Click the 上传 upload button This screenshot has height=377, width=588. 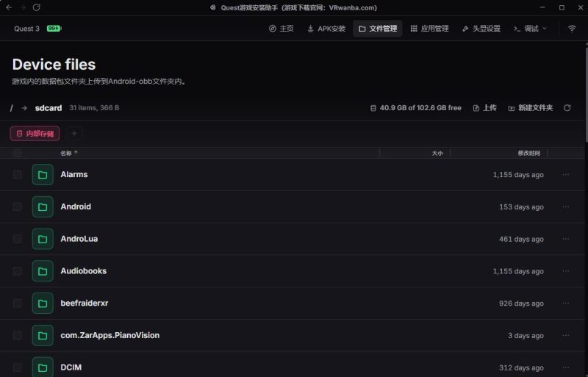coord(485,108)
